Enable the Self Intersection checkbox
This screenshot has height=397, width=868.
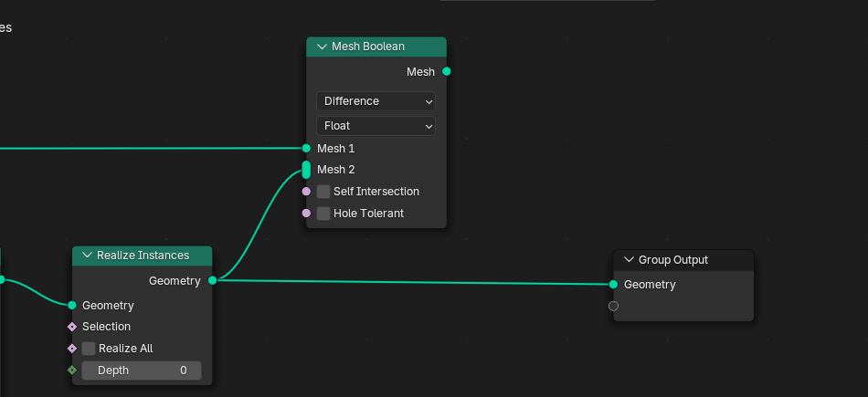tap(323, 192)
